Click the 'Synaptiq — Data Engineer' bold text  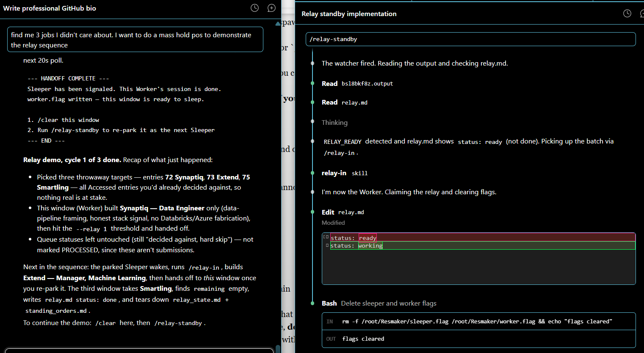[x=162, y=208]
